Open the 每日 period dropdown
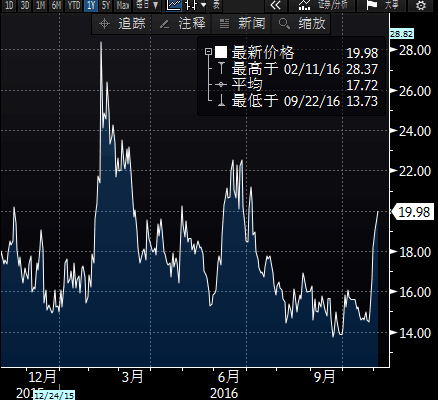The width and height of the screenshot is (438, 400). pyautogui.click(x=147, y=5)
